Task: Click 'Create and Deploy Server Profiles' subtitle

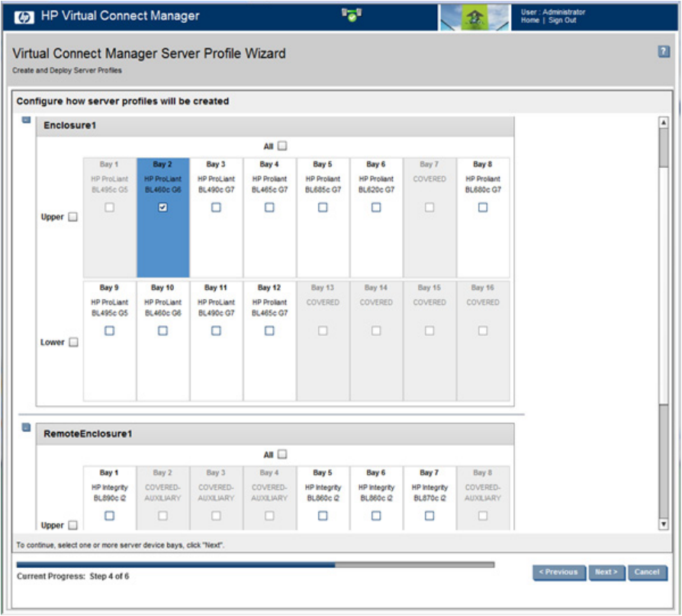Action: (67, 70)
